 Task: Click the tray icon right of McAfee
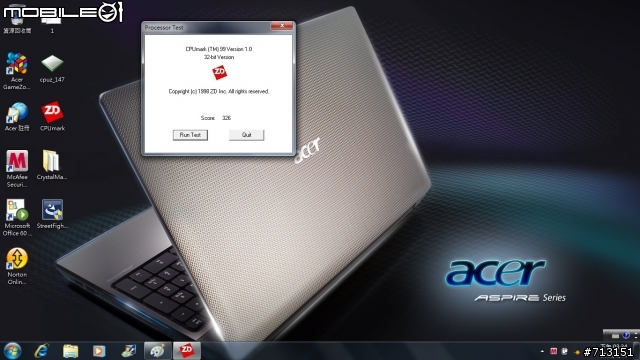[x=565, y=351]
